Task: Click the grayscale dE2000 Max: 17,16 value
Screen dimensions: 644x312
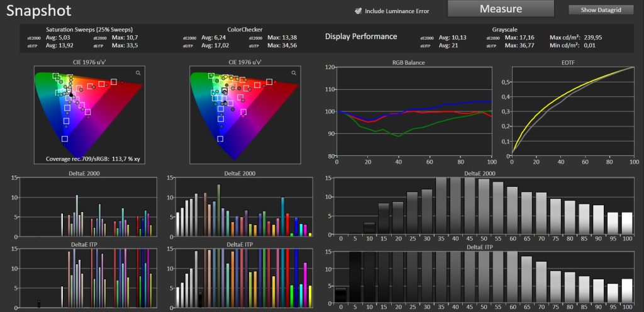Action: point(519,37)
